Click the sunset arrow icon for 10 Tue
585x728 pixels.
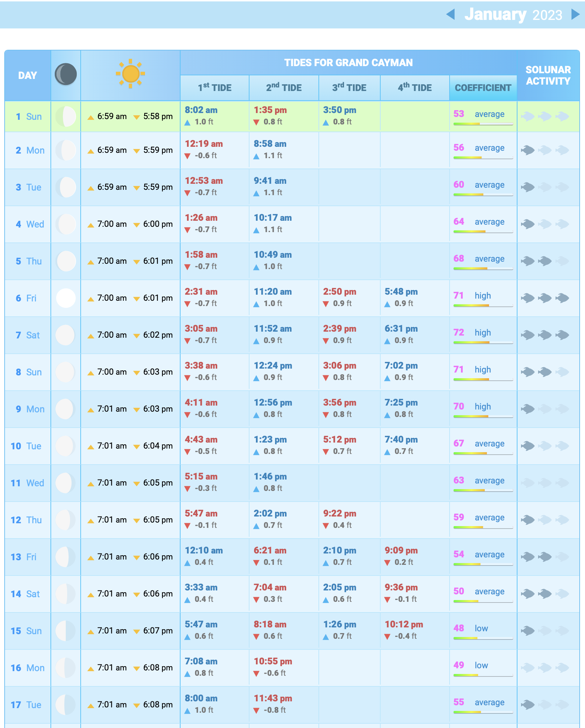tap(136, 447)
